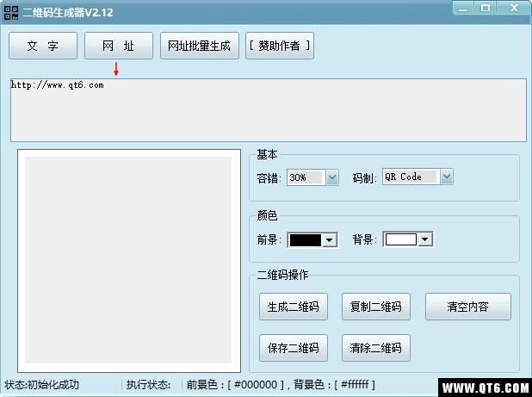Click 保存二维码 to save QR code
This screenshot has width=532, height=397.
[294, 348]
